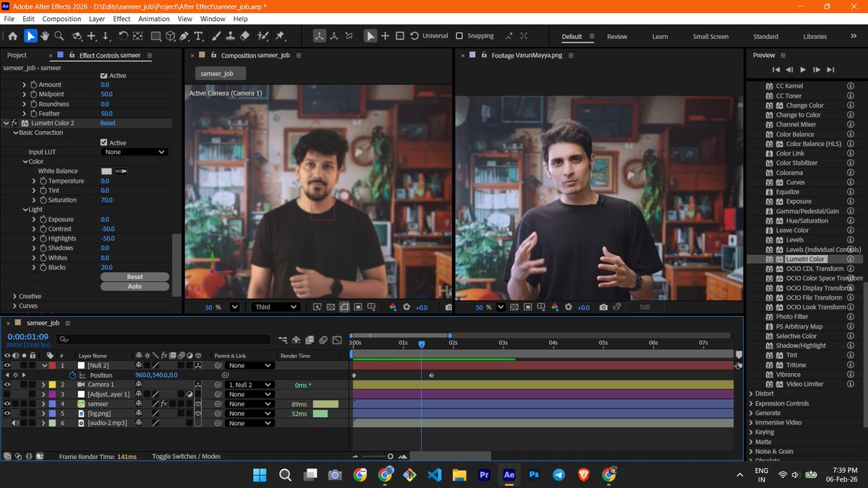This screenshot has width=868, height=488.
Task: Click the Position stopwatch icon
Action: pos(72,375)
